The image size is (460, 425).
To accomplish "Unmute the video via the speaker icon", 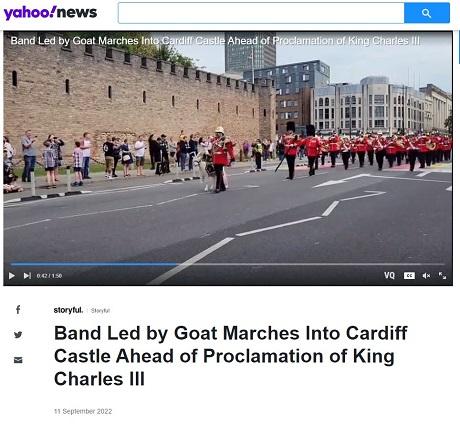I will point(426,276).
